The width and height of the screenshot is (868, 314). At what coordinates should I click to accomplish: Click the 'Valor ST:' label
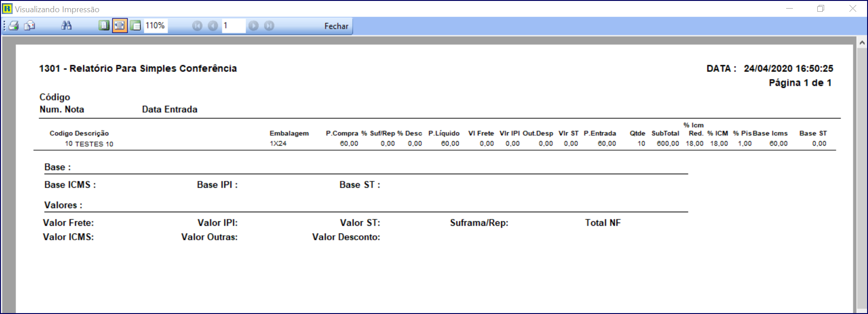[360, 223]
